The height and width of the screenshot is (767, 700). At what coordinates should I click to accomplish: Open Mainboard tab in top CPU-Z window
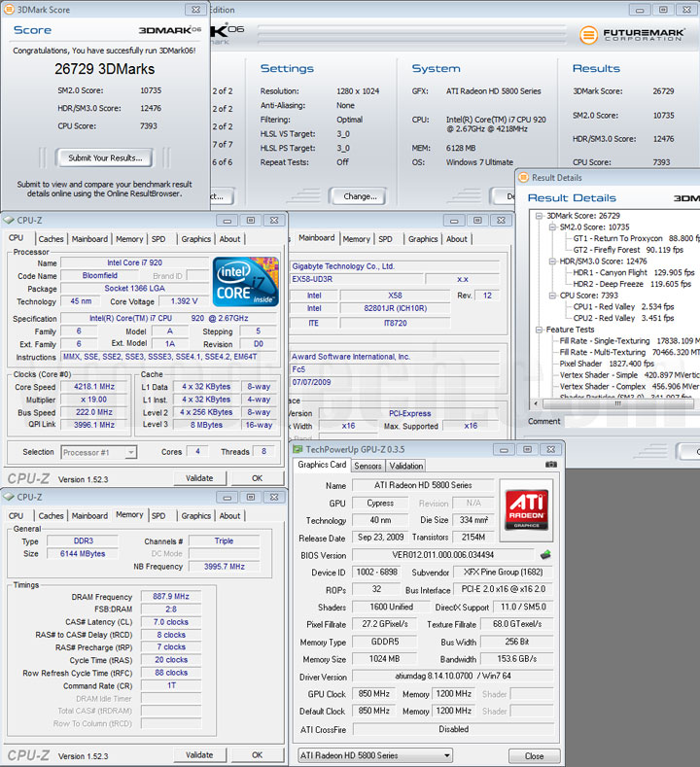(89, 239)
